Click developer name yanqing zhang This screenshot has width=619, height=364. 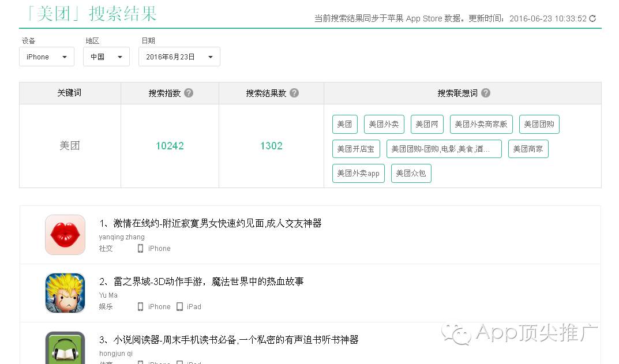coord(122,237)
